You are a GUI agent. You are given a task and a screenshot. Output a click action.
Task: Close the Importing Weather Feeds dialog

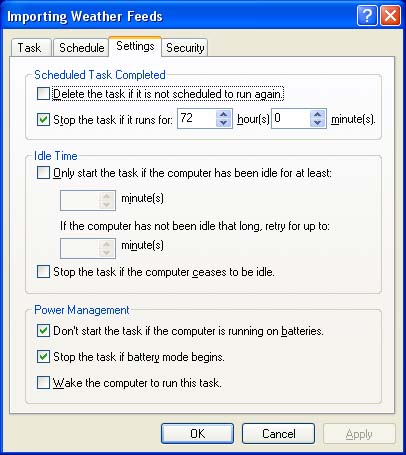[390, 15]
